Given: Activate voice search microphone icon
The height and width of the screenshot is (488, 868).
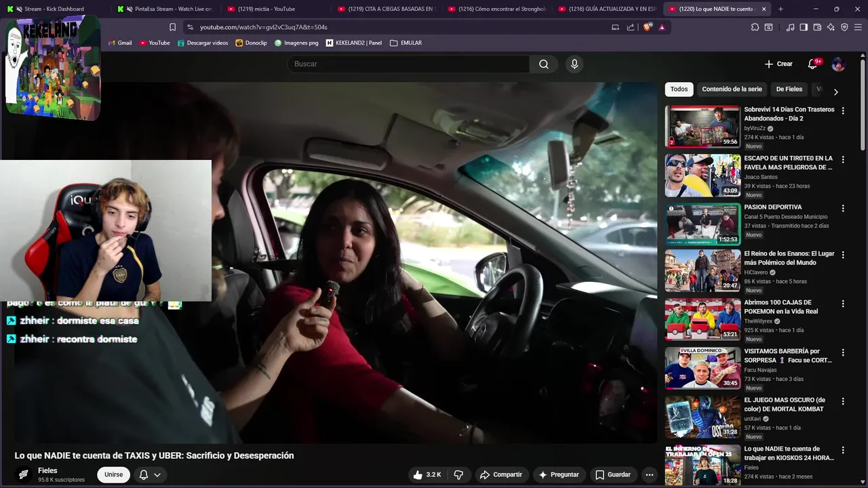Looking at the screenshot, I should 574,64.
